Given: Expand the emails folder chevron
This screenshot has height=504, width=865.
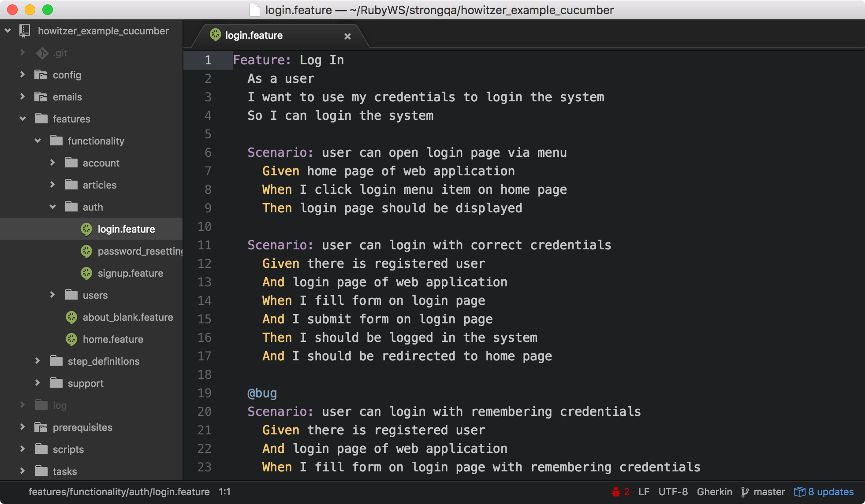Looking at the screenshot, I should [x=22, y=97].
